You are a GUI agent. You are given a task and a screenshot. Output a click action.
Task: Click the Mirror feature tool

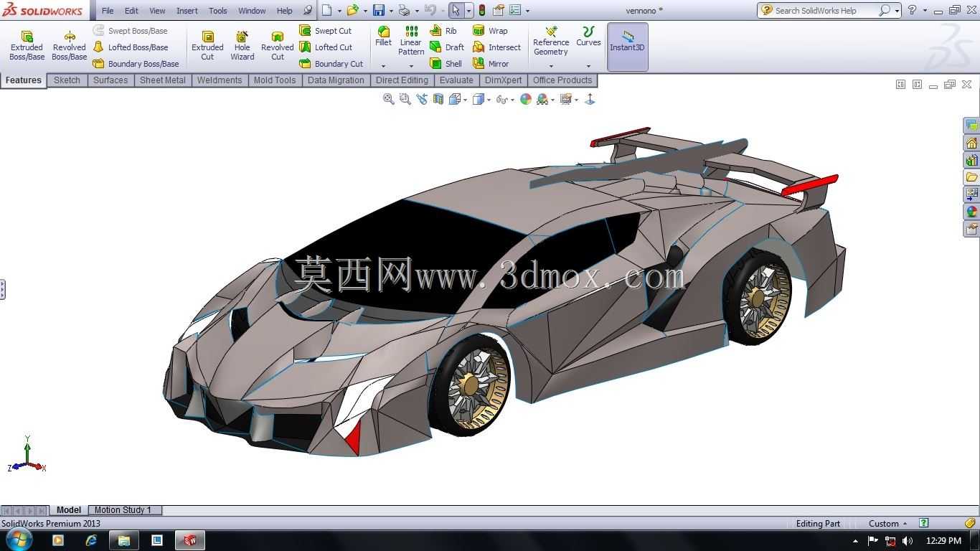491,64
